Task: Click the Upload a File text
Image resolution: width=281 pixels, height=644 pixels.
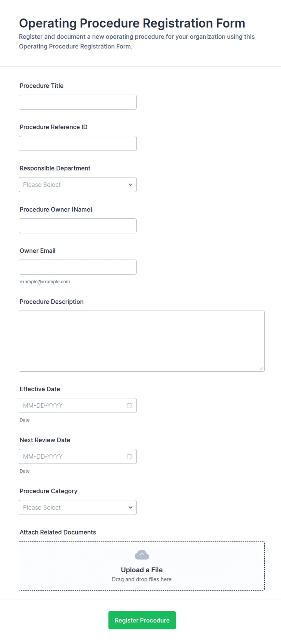Action: [142, 570]
